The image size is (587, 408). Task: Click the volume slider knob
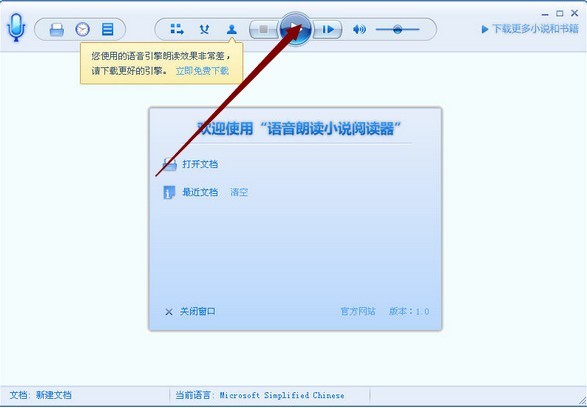(x=398, y=29)
